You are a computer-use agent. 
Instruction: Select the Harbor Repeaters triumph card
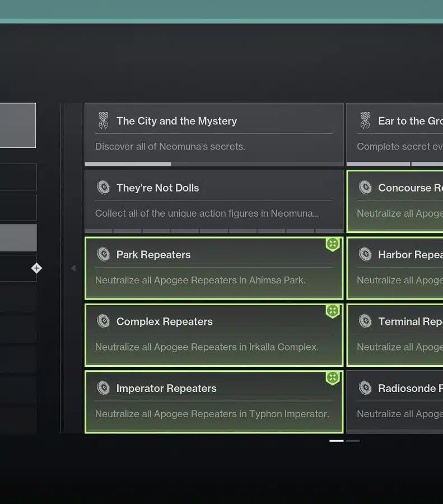click(395, 268)
